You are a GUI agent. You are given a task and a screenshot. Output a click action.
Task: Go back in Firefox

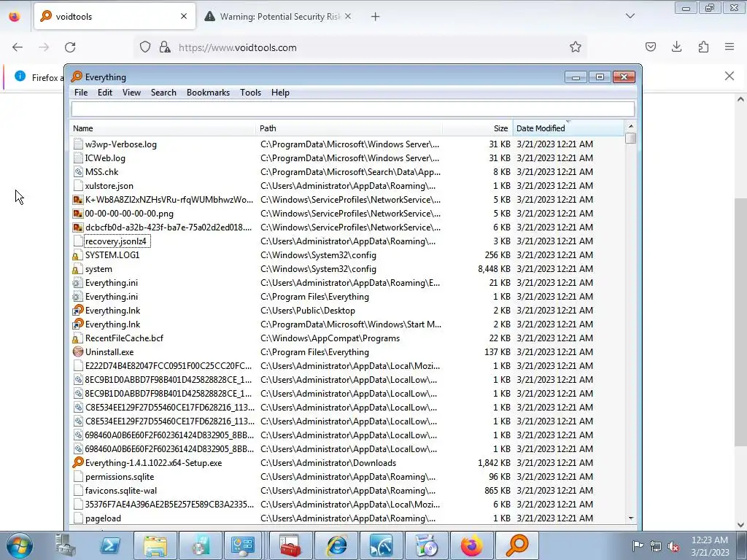(18, 47)
